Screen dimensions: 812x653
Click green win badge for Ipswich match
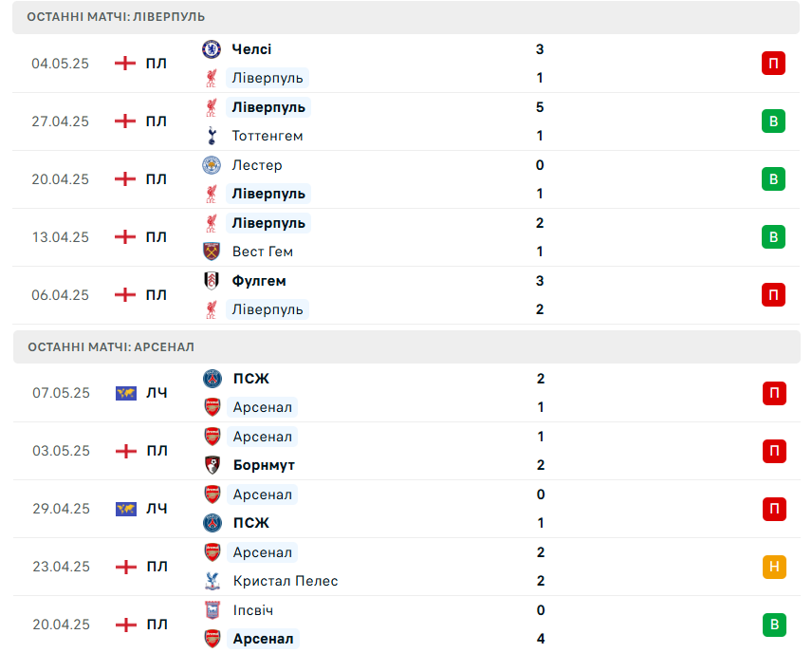pos(774,625)
